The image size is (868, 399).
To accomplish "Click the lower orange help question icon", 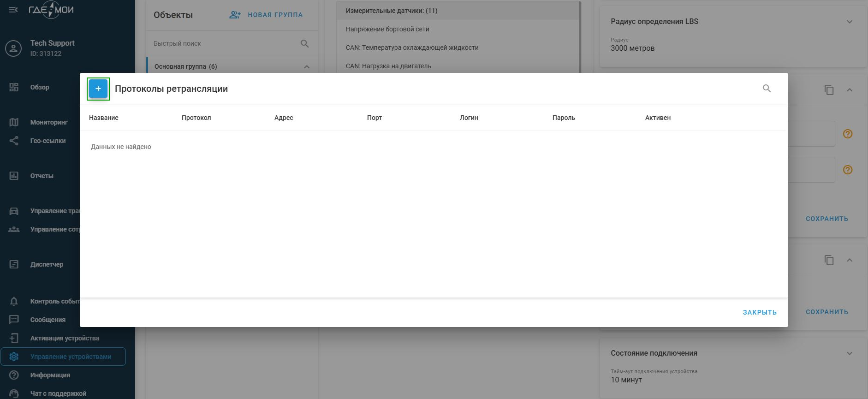I will tap(847, 170).
